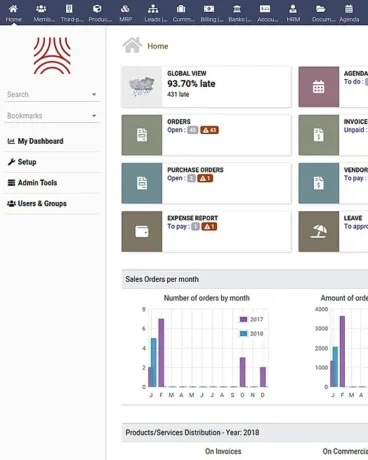Expand the Bookmarks dropdown arrow
This screenshot has width=368, height=460.
pos(94,116)
